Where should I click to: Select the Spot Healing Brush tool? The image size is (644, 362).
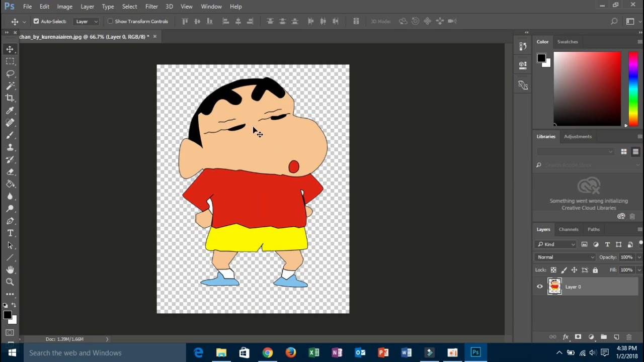[x=10, y=123]
